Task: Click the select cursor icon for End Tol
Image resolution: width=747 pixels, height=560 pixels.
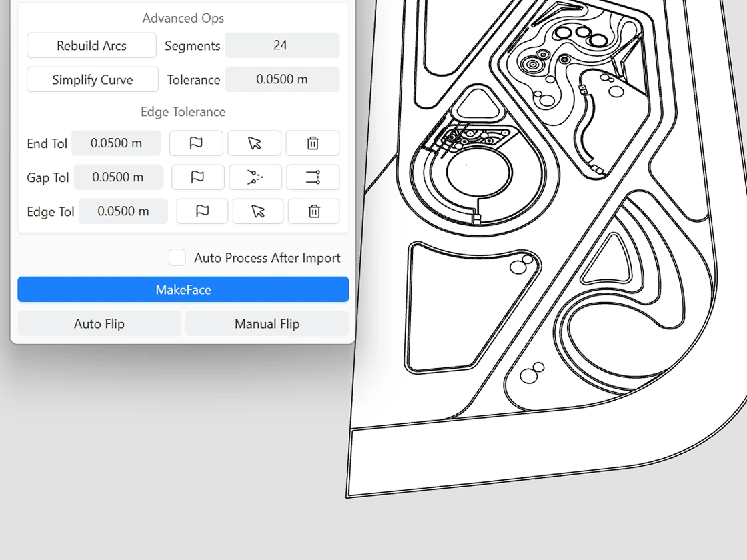Action: pos(254,143)
